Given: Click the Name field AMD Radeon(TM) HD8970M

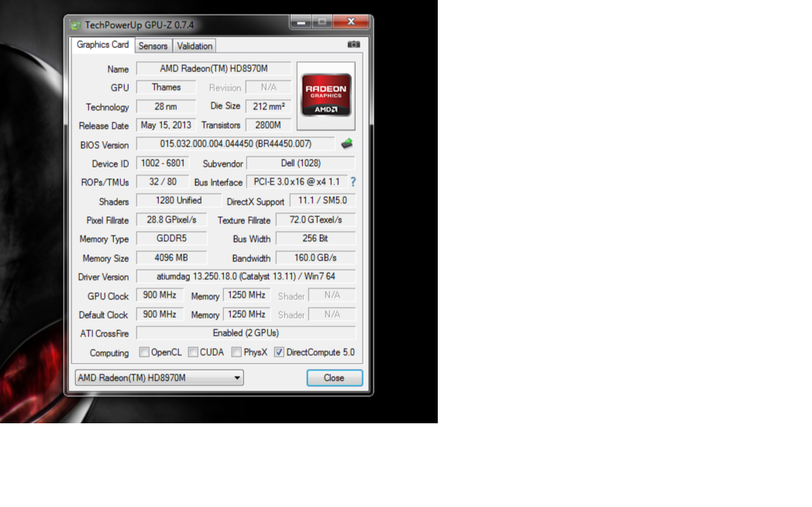Looking at the screenshot, I should [214, 68].
